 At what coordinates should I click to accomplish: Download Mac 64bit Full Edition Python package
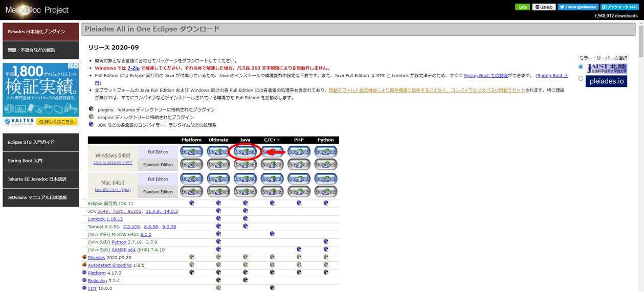click(x=325, y=178)
